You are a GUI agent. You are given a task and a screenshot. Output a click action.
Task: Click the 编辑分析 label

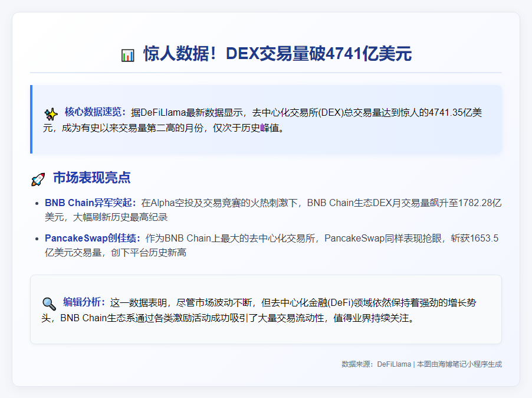(x=84, y=302)
